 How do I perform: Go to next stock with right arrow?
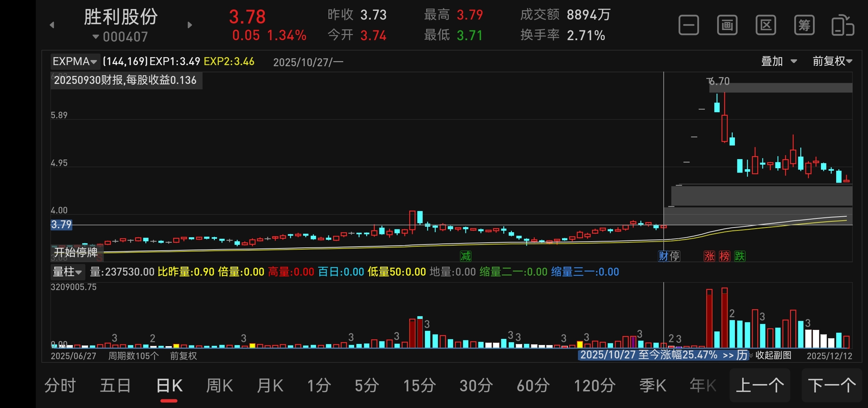click(190, 25)
